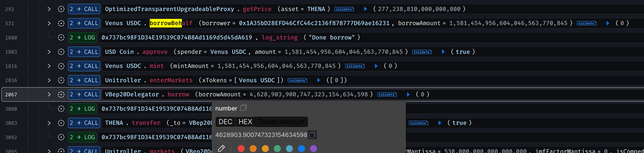This screenshot has width=644, height=153.
Task: Expand the Venus USDC borrowBehalf call row
Action: [49, 23]
